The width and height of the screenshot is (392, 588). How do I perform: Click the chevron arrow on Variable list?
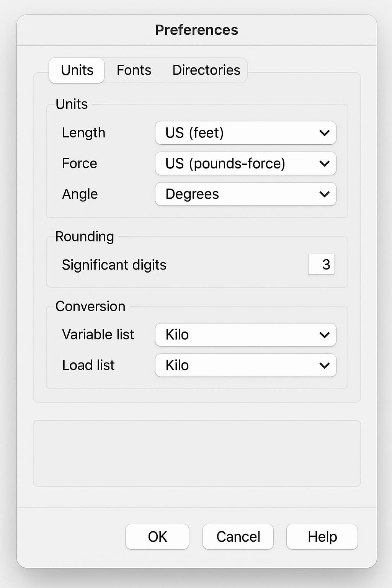pyautogui.click(x=324, y=335)
